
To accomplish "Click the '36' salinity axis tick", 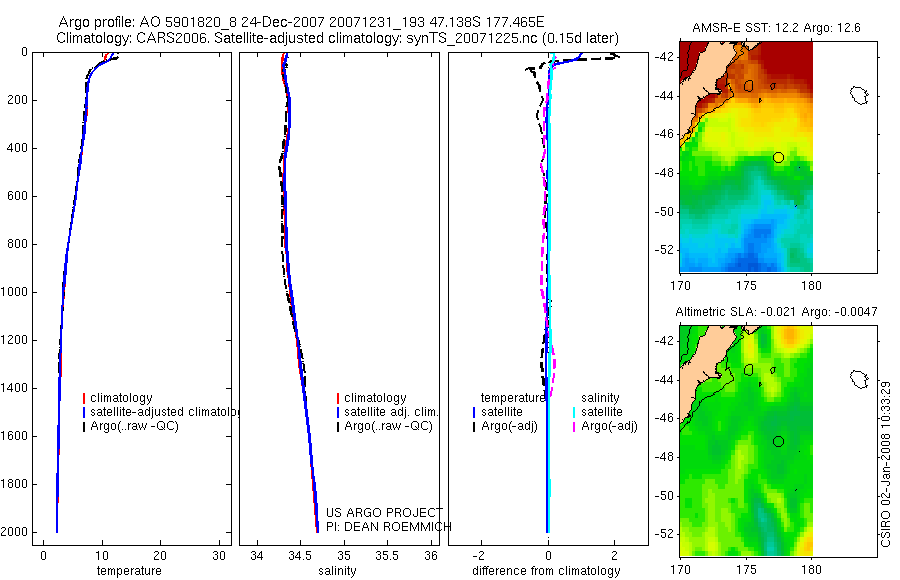I will coord(431,555).
